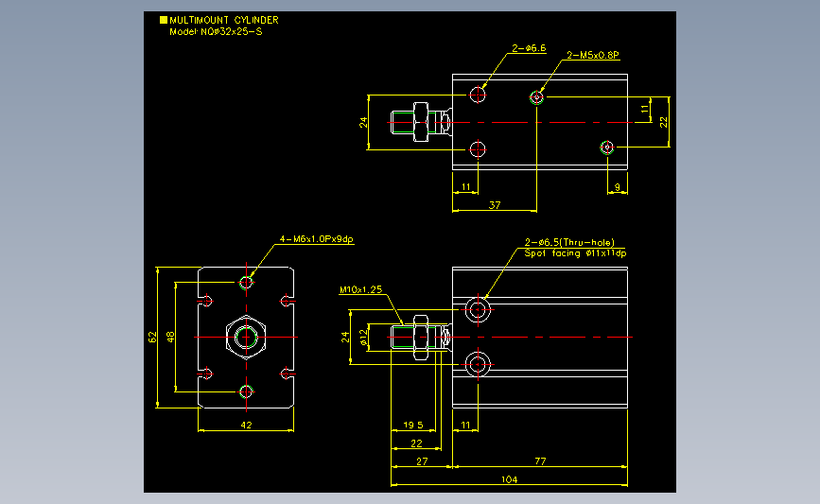Image resolution: width=820 pixels, height=504 pixels.
Task: Click the "4-M6x1.0Px9dp" callout text
Action: click(317, 239)
